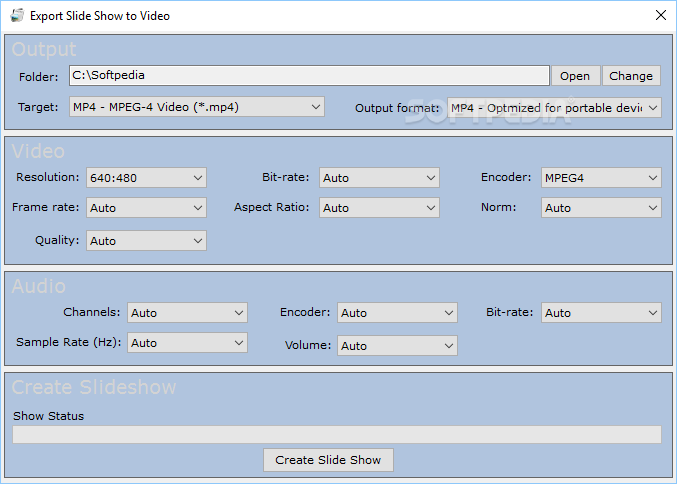Click the Create Slide Show button
This screenshot has width=677, height=484.
[328, 460]
